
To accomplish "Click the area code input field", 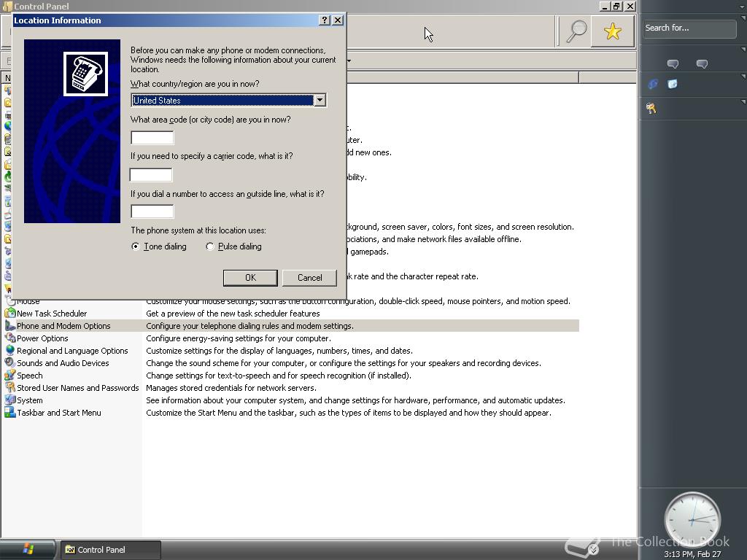I will pos(152,138).
